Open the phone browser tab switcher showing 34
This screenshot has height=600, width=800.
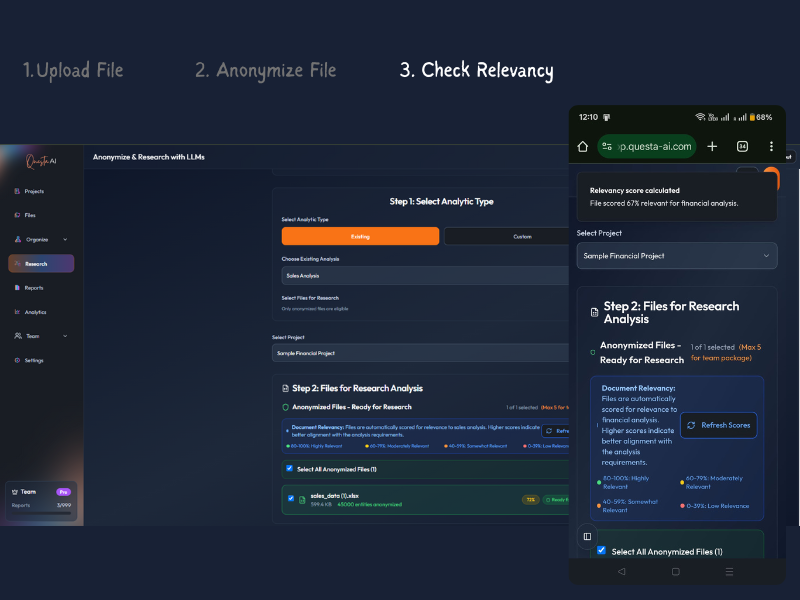pyautogui.click(x=742, y=146)
